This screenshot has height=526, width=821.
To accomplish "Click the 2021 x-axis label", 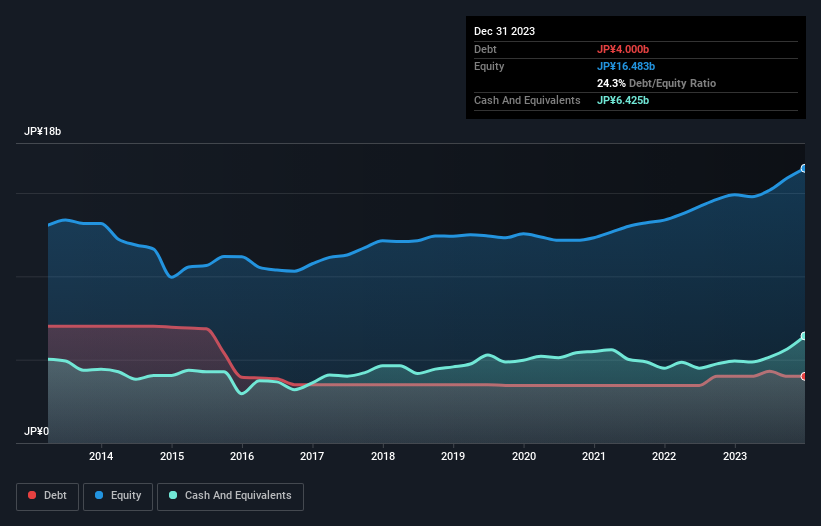I will pyautogui.click(x=594, y=456).
